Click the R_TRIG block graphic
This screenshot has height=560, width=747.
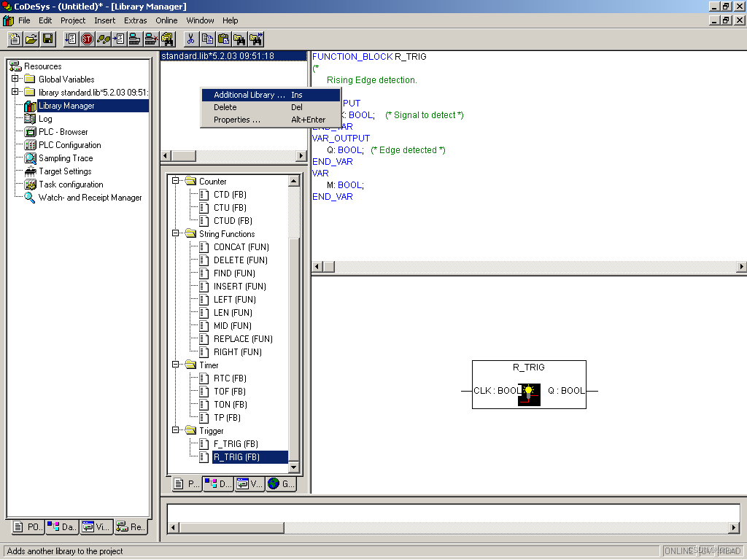click(529, 384)
